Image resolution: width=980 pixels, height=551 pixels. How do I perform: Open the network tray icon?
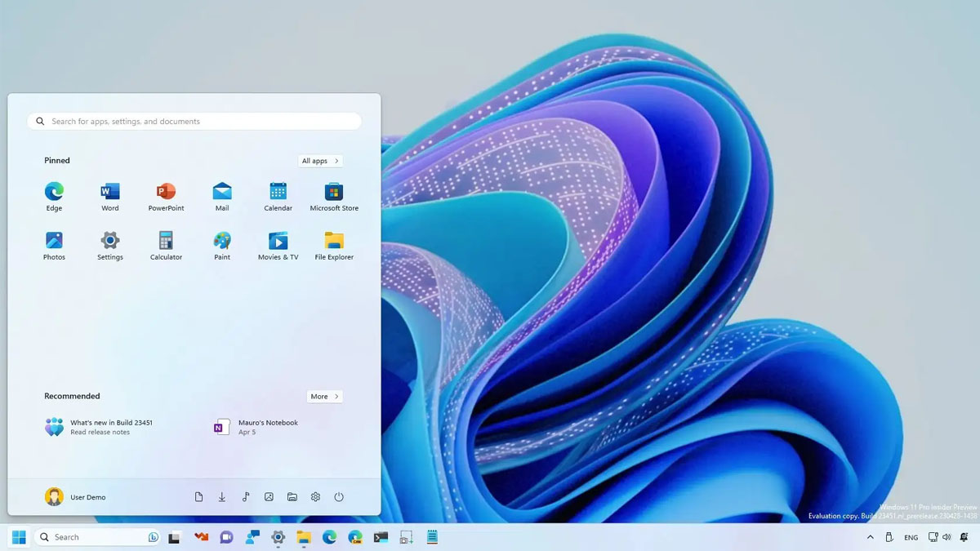[933, 537]
